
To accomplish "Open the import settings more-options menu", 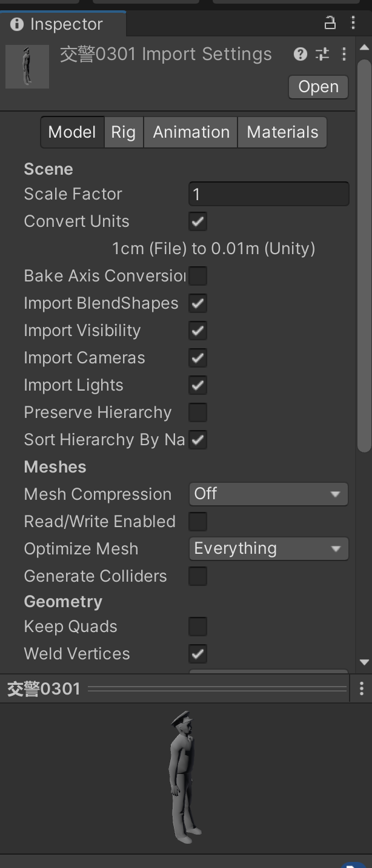I will point(344,54).
